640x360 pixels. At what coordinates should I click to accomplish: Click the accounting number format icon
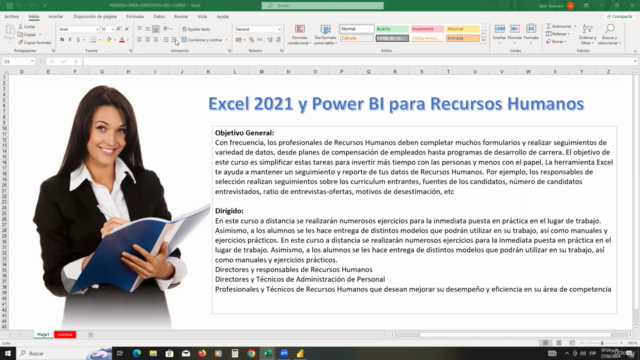(239, 40)
